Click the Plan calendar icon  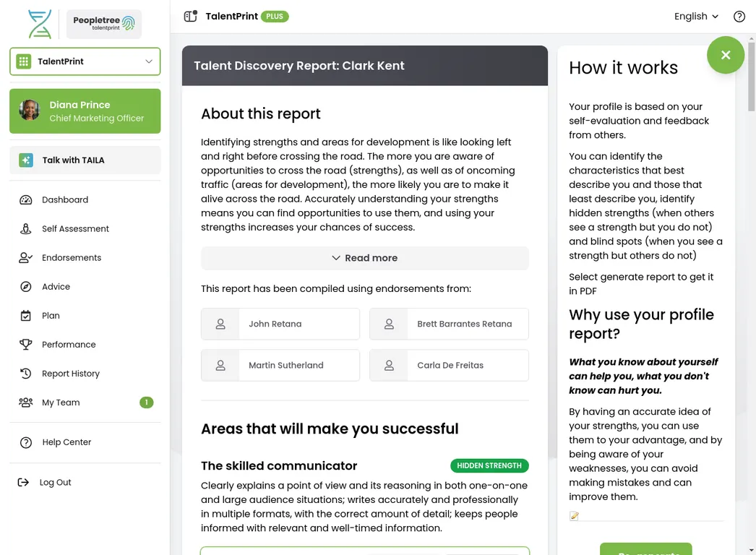[25, 315]
